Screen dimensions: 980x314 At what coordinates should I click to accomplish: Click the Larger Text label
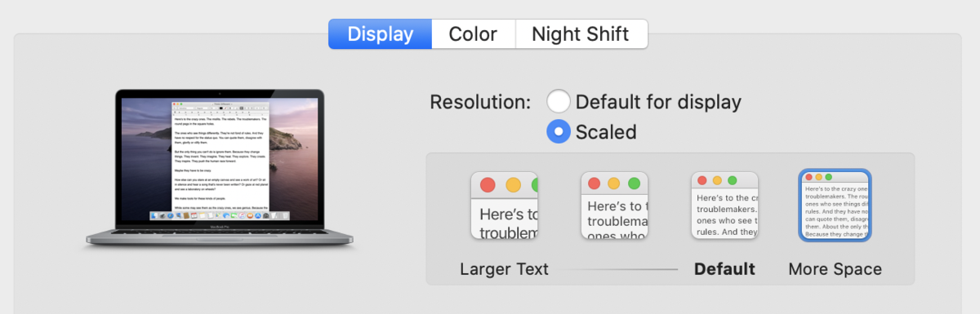(504, 269)
